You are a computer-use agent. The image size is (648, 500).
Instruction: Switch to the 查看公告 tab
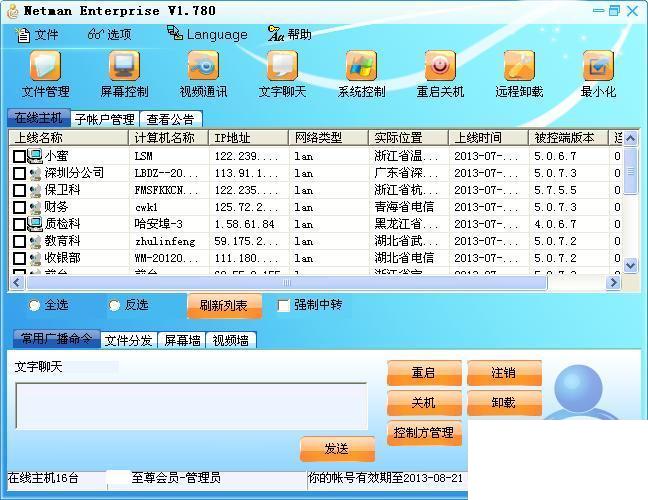tap(171, 119)
